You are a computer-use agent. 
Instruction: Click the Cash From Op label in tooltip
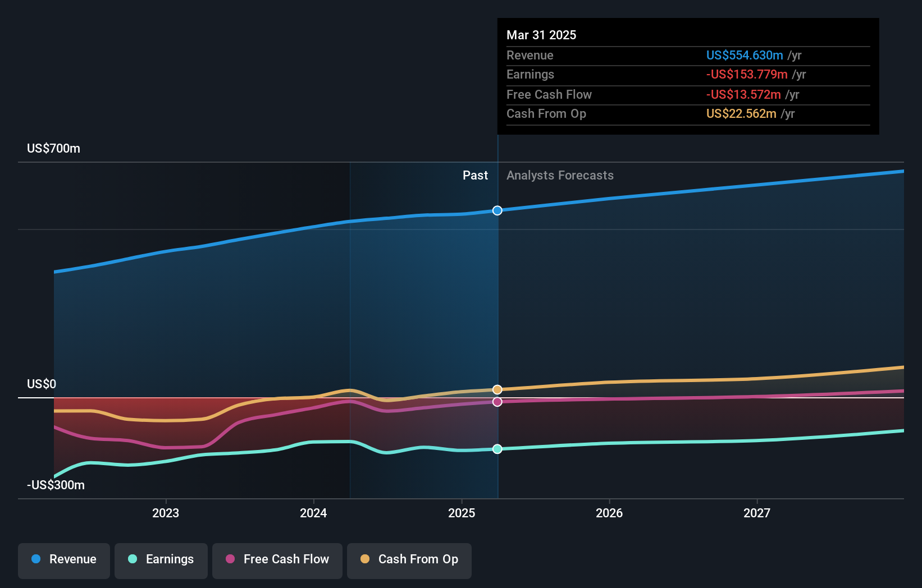point(546,114)
